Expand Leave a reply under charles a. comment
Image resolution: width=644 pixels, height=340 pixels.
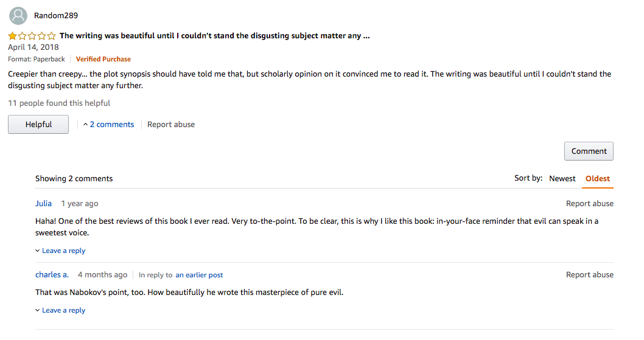pyautogui.click(x=60, y=310)
